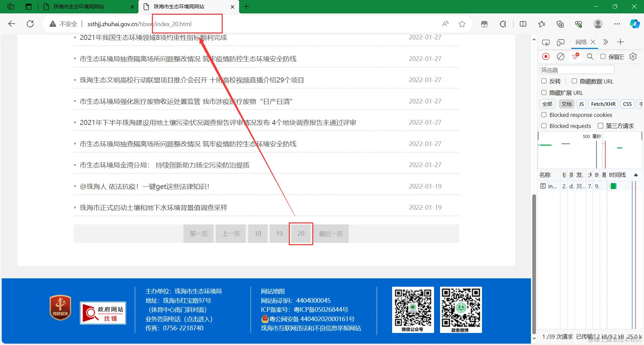The width and height of the screenshot is (644, 345).
Task: Filter requests by 全部
Action: point(547,104)
